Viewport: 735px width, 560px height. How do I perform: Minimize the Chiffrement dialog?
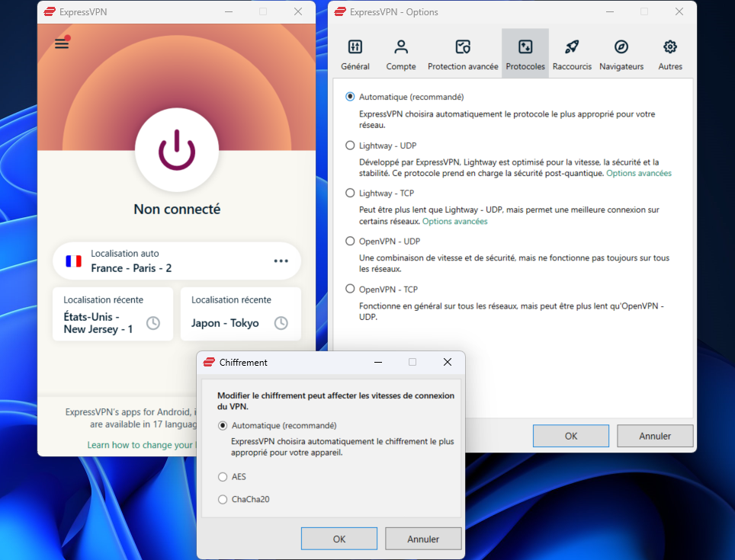point(378,362)
